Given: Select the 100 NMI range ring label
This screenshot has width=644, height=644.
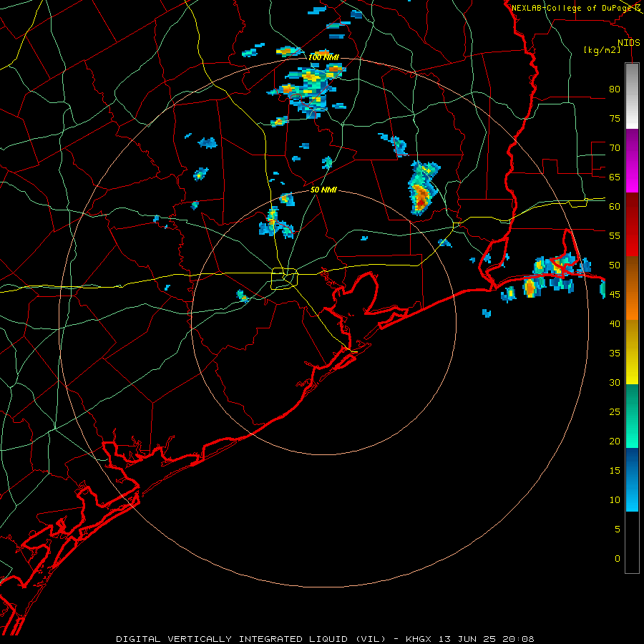Looking at the screenshot, I should (x=323, y=57).
